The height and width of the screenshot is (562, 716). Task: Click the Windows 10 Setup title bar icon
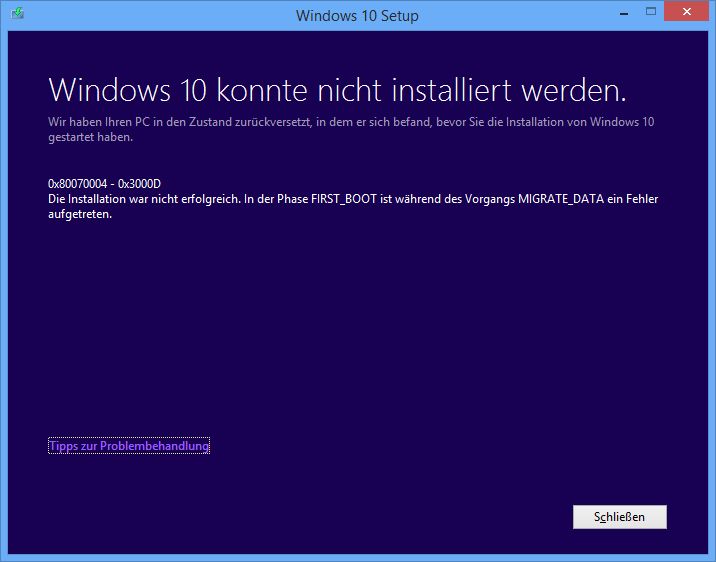click(x=18, y=13)
